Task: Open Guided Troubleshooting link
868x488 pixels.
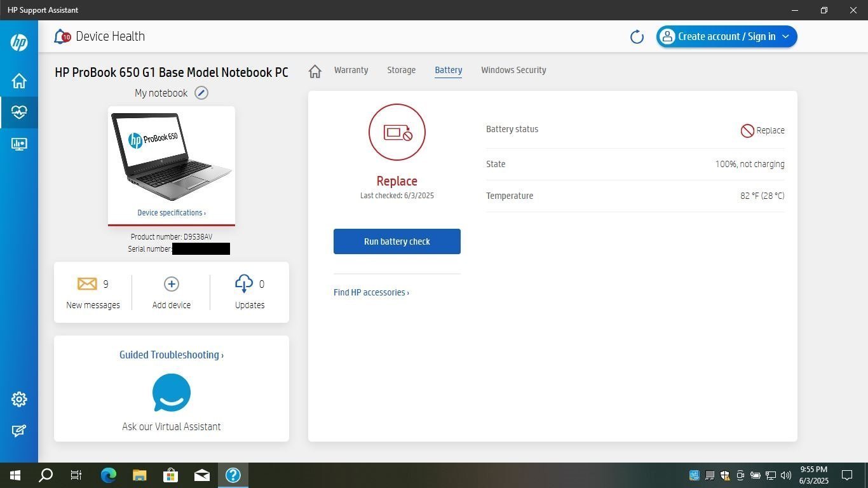Action: pyautogui.click(x=172, y=355)
